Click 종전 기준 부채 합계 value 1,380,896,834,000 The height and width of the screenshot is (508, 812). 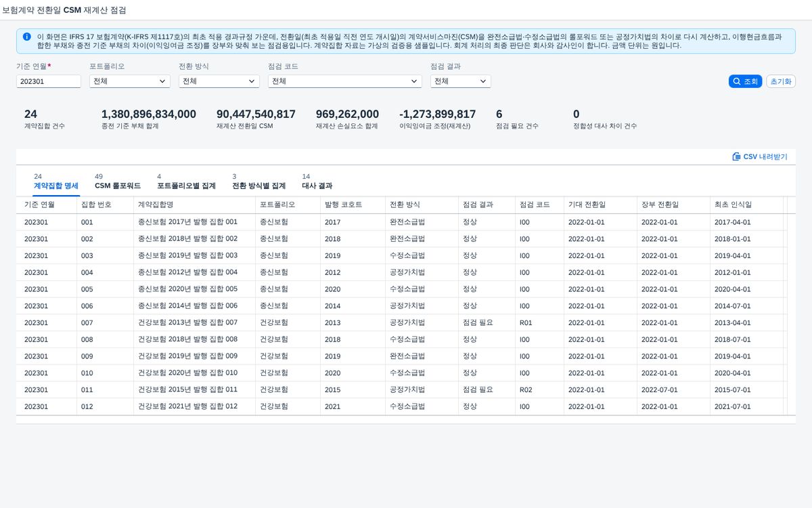[149, 114]
